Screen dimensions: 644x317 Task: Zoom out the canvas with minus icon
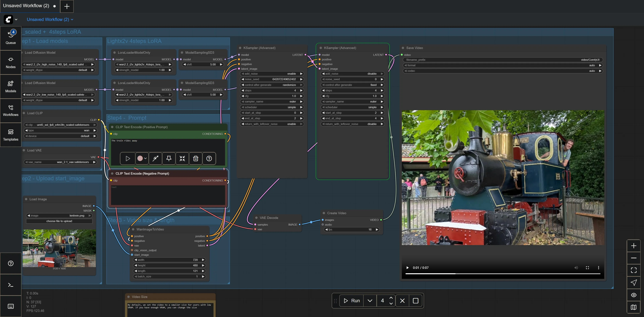pos(633,258)
